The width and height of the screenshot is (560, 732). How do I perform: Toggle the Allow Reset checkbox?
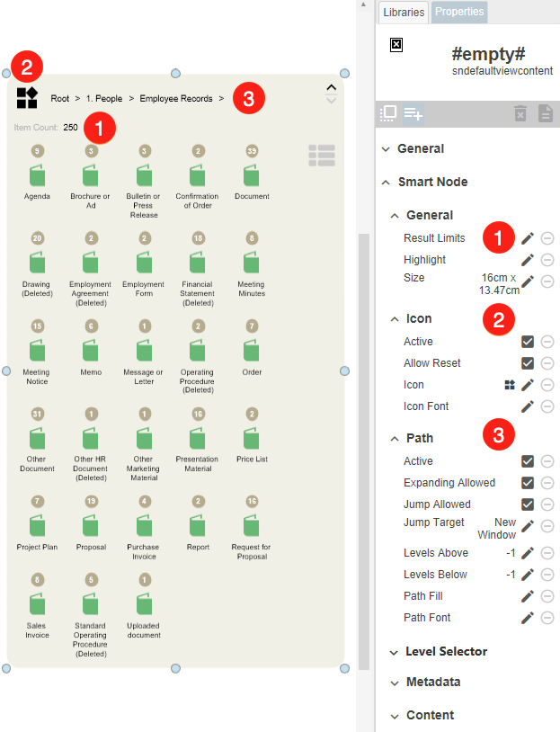528,363
